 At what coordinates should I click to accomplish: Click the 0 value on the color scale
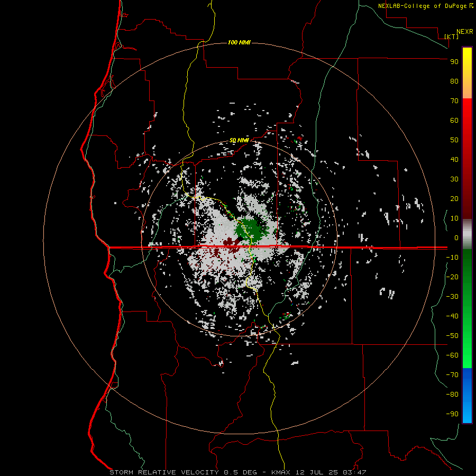pyautogui.click(x=456, y=238)
